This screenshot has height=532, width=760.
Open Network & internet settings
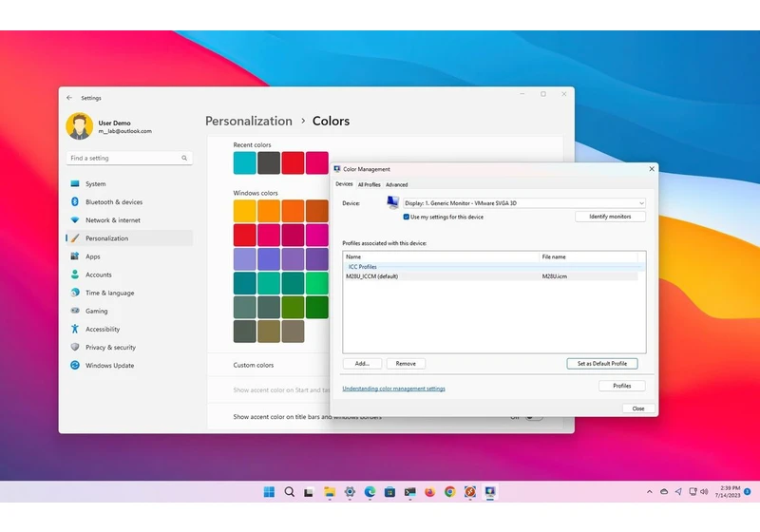(x=129, y=220)
